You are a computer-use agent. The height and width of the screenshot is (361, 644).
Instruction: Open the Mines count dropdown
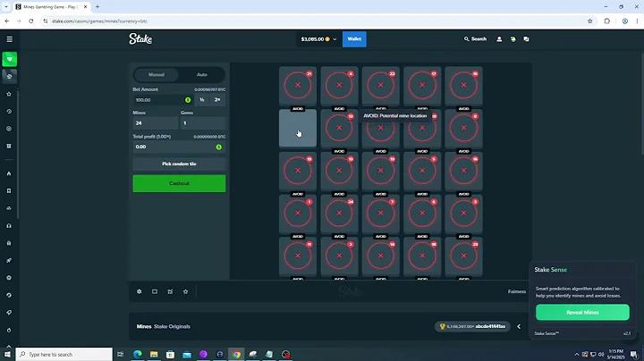[156, 123]
